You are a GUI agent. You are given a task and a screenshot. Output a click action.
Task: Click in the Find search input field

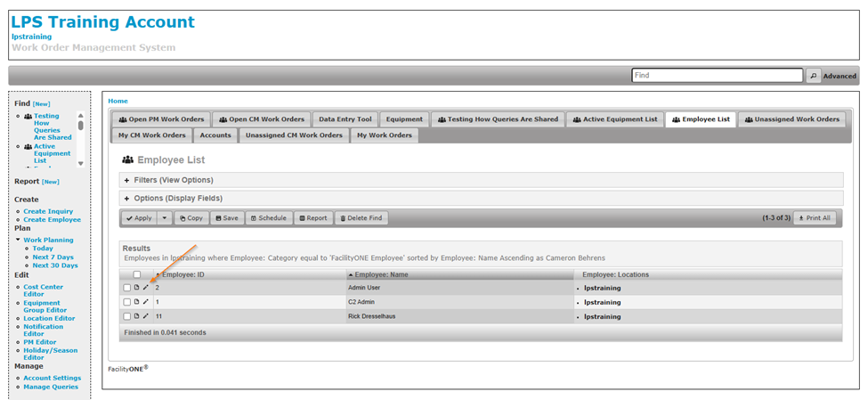(x=717, y=77)
